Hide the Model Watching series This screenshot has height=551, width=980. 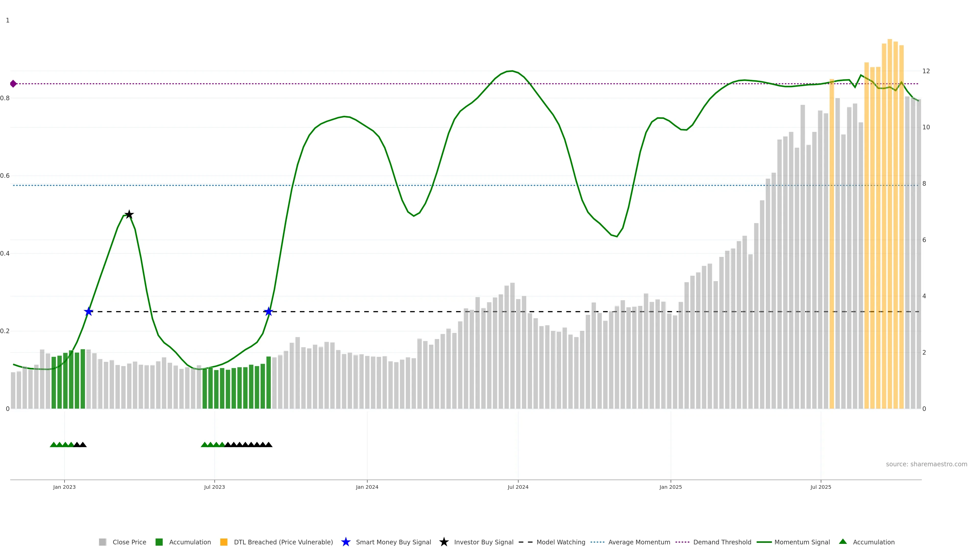click(x=560, y=542)
